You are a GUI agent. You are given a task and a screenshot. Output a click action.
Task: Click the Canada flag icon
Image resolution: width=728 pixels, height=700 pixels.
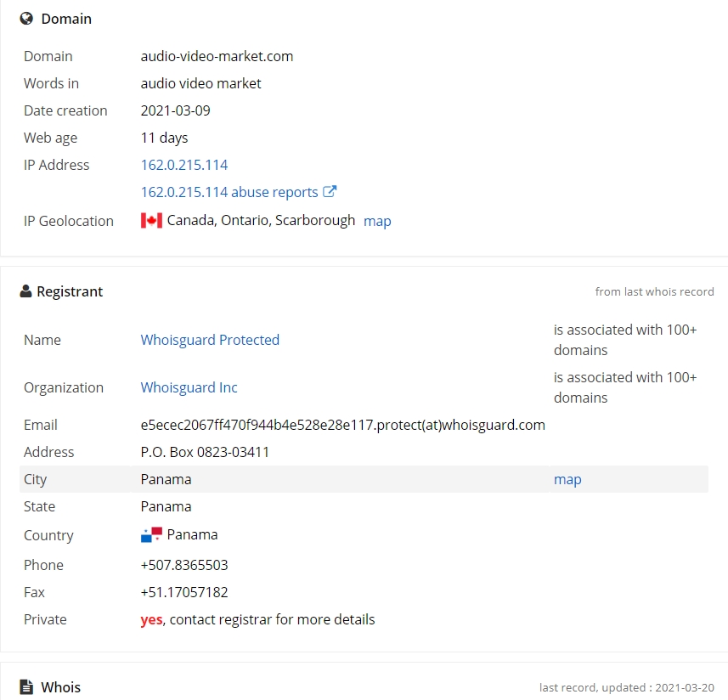(x=151, y=221)
